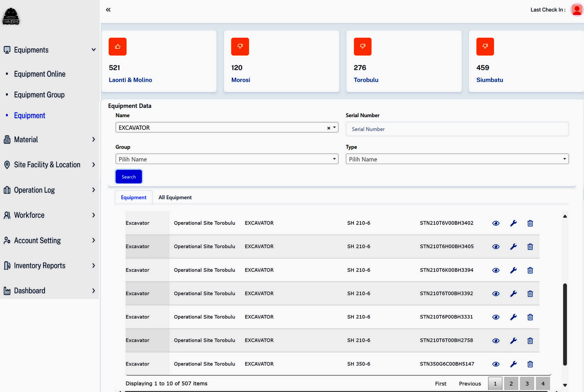Screen dimensions: 584x392
Task: Collapse sidebar with double-chevron icon
Action: pyautogui.click(x=108, y=10)
